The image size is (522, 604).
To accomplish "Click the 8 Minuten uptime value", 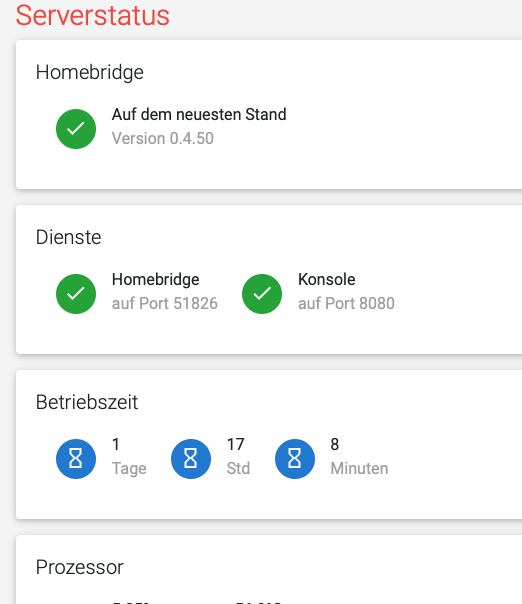I will pos(335,445).
